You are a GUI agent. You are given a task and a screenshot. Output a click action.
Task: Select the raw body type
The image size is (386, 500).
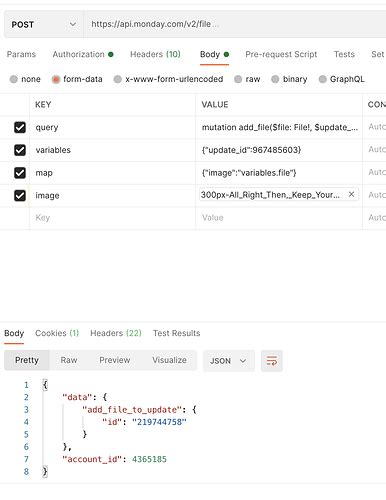[247, 79]
